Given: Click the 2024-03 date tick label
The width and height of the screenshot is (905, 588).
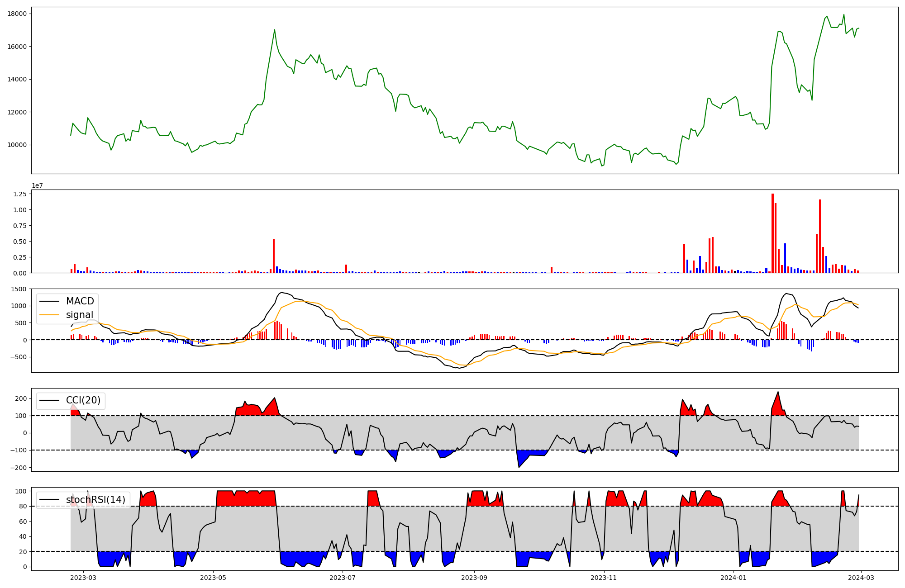Looking at the screenshot, I should (x=861, y=577).
